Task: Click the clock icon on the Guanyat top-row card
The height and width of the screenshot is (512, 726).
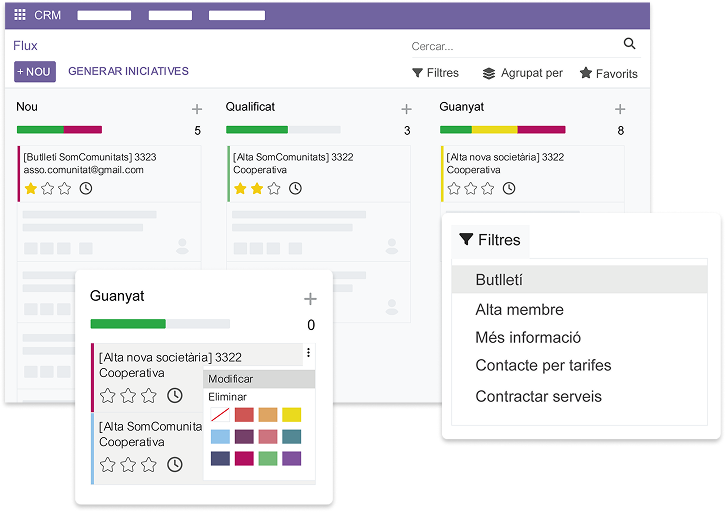Action: 509,188
